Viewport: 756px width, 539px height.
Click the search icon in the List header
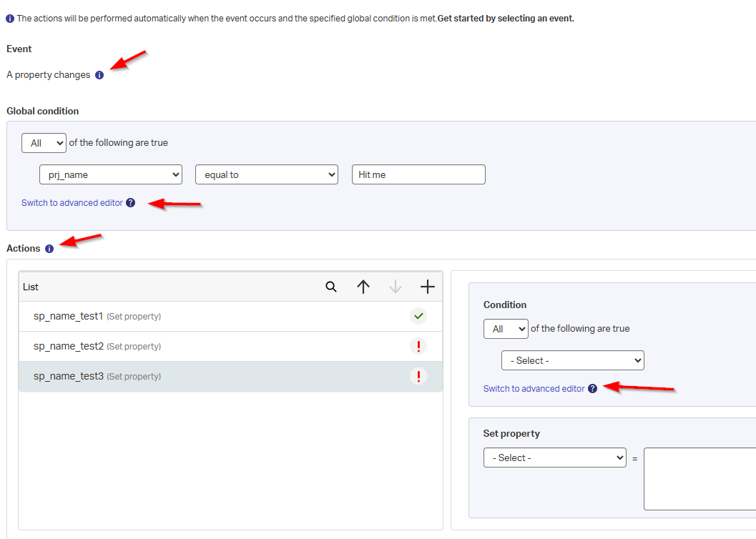331,287
